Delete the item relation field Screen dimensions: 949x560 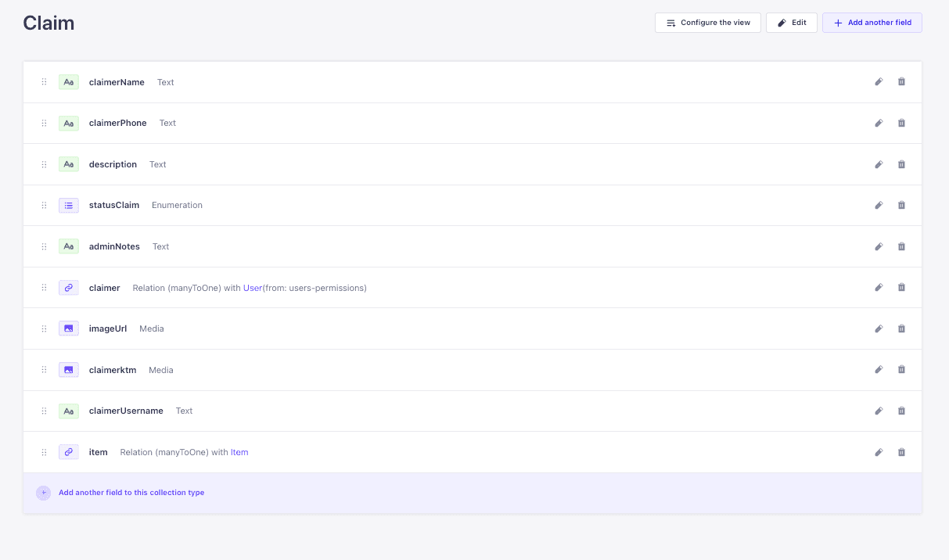(x=900, y=451)
